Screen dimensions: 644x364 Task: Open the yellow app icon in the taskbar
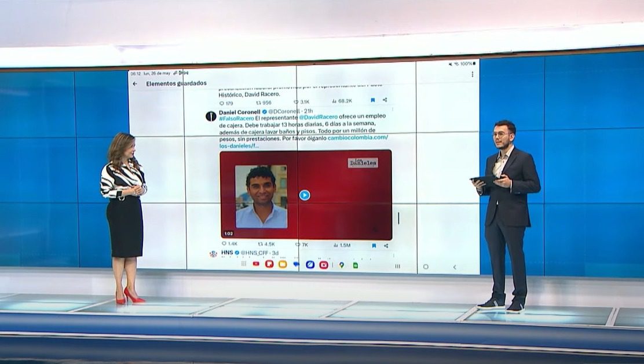(283, 264)
